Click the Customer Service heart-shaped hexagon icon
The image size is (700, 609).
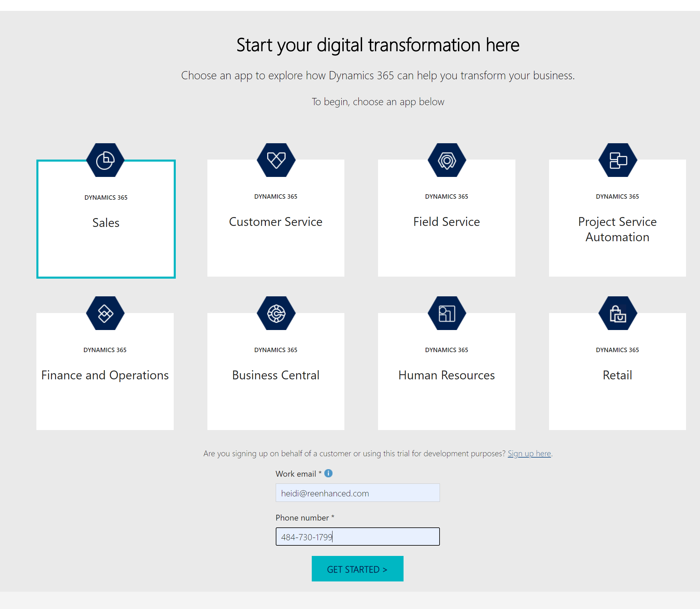tap(276, 160)
